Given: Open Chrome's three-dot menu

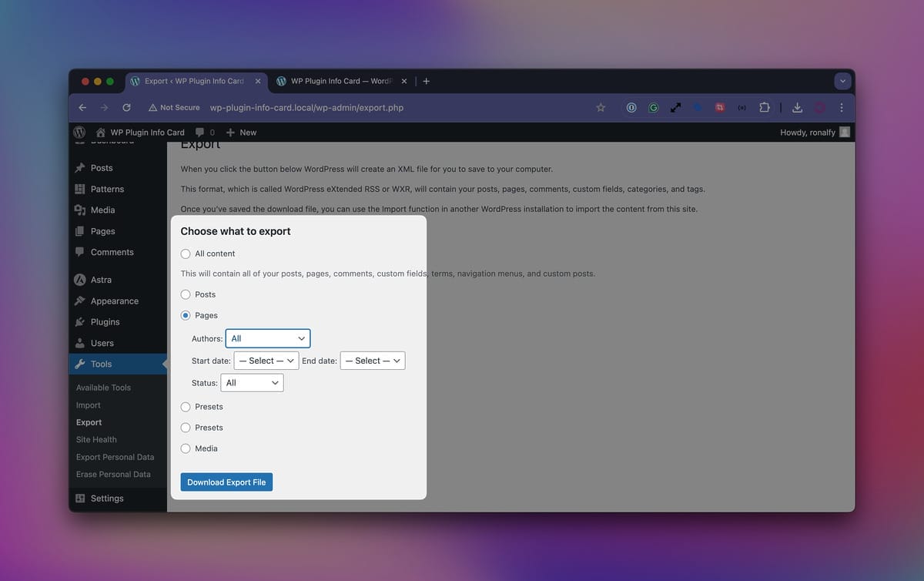Looking at the screenshot, I should pyautogui.click(x=842, y=108).
